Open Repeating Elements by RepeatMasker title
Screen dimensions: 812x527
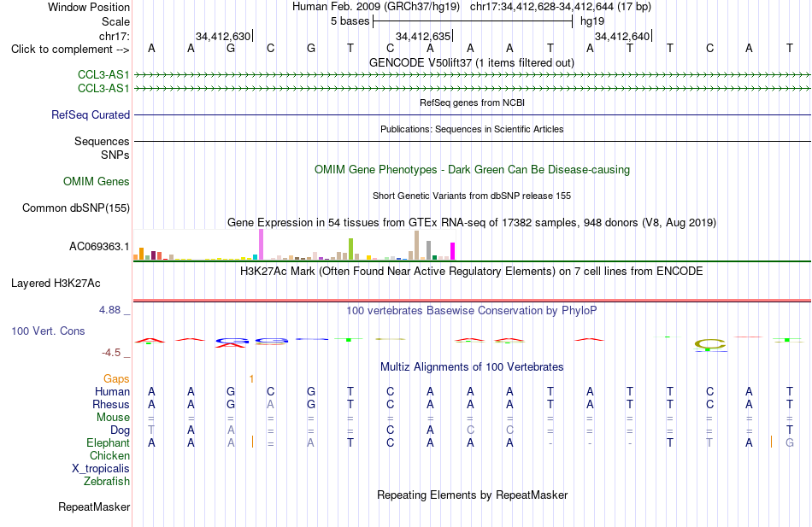pyautogui.click(x=472, y=495)
